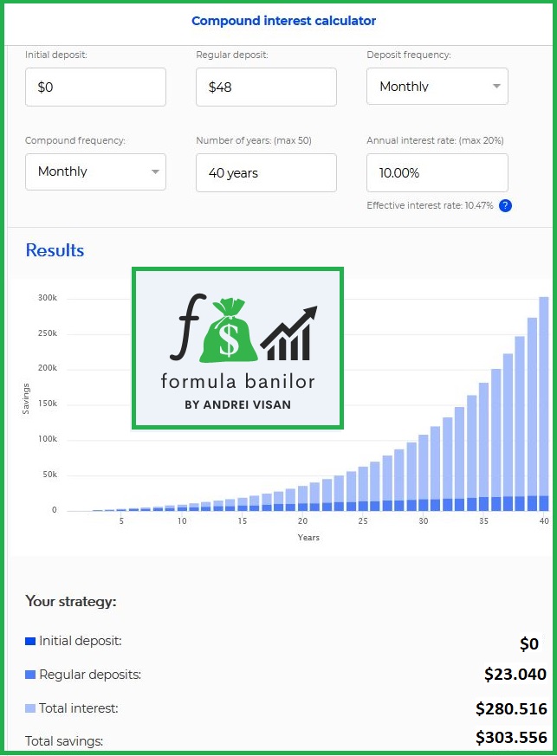Open the Compound frequency dropdown
Image resolution: width=557 pixels, height=756 pixels.
(95, 171)
